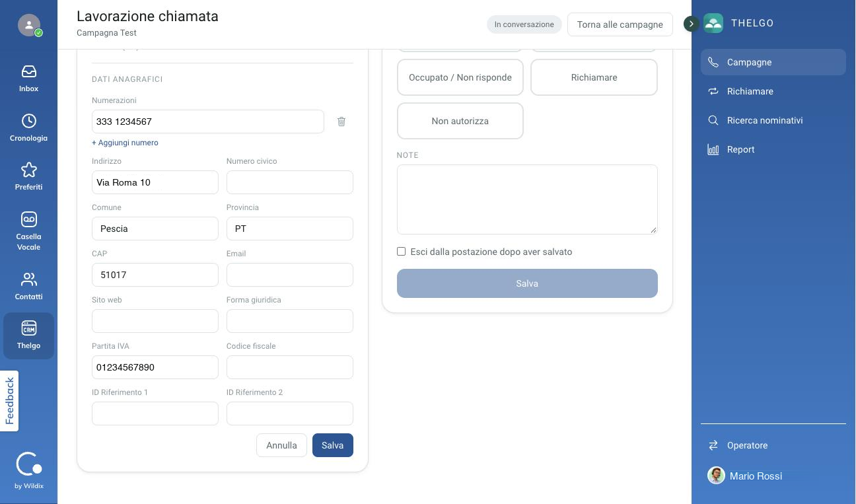The width and height of the screenshot is (856, 504).
Task: Click + Aggiungi numero link
Action: tap(125, 143)
